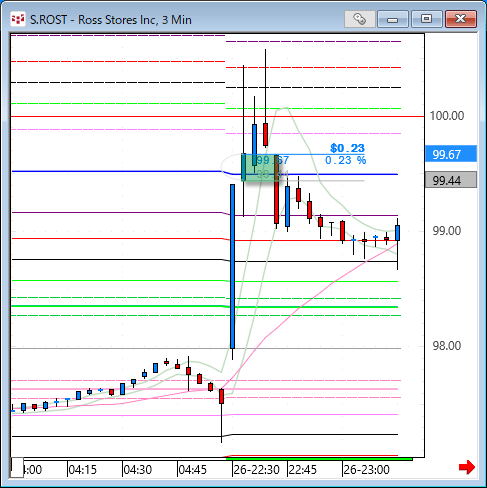The image size is (487, 488).
Task: Click the 98.00 price axis label
Action: click(x=446, y=346)
